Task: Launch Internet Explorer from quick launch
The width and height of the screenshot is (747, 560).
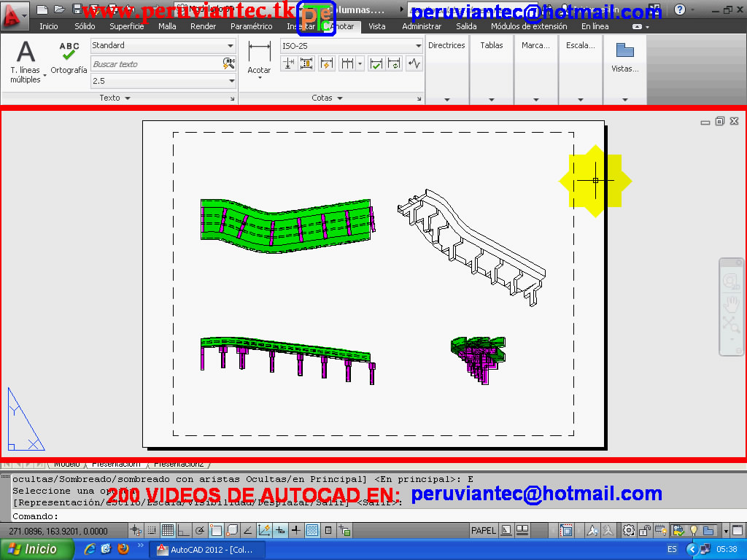Action: pos(90,549)
